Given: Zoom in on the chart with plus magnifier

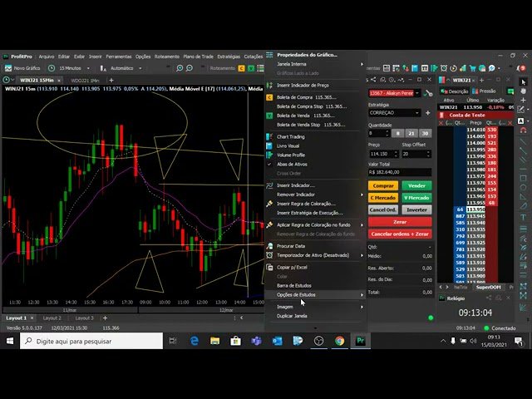Looking at the screenshot, I should [x=180, y=68].
